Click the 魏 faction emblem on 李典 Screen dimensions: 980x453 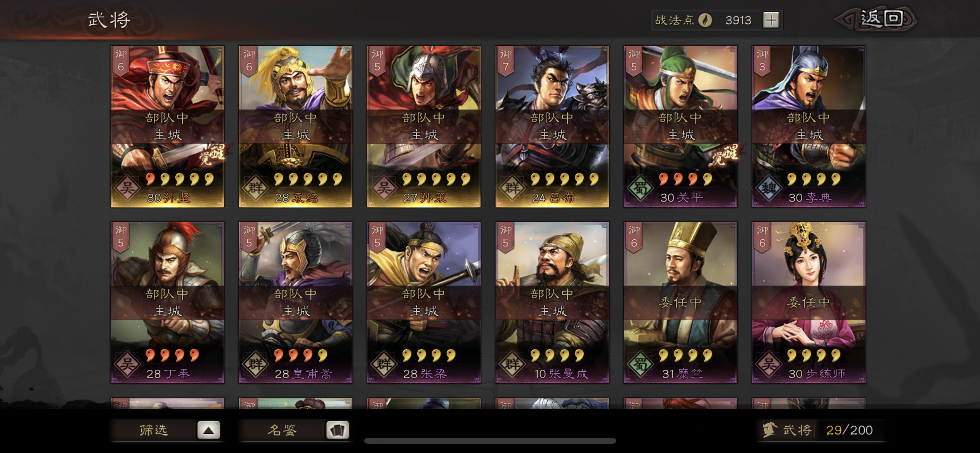768,188
